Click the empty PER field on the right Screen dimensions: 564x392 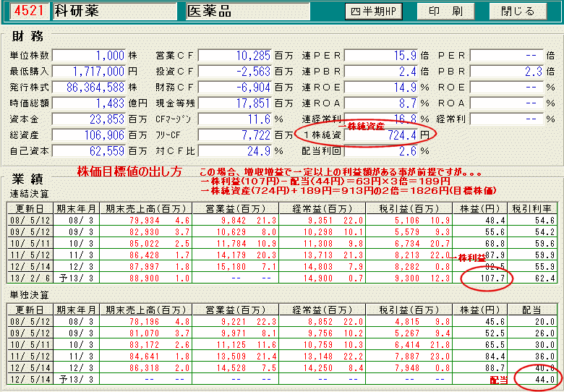[x=507, y=56]
